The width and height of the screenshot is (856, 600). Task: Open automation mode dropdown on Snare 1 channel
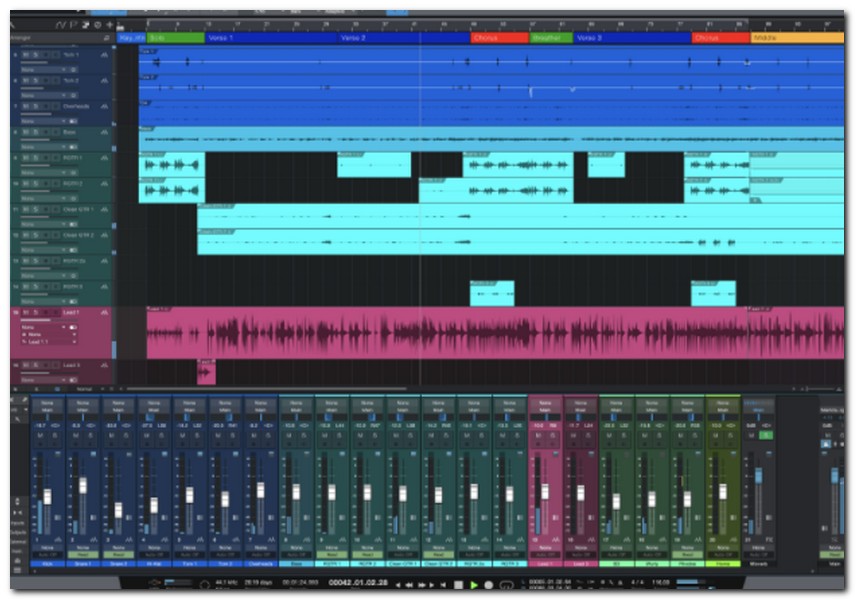[x=83, y=549]
